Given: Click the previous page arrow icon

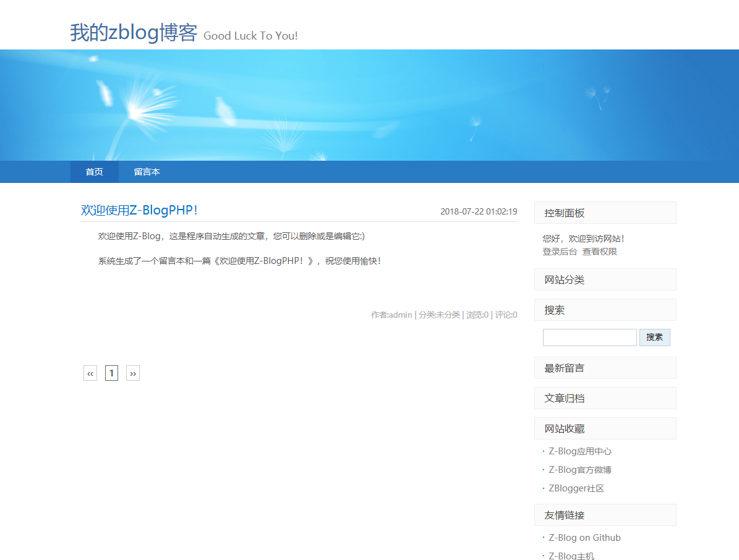Looking at the screenshot, I should click(x=90, y=373).
